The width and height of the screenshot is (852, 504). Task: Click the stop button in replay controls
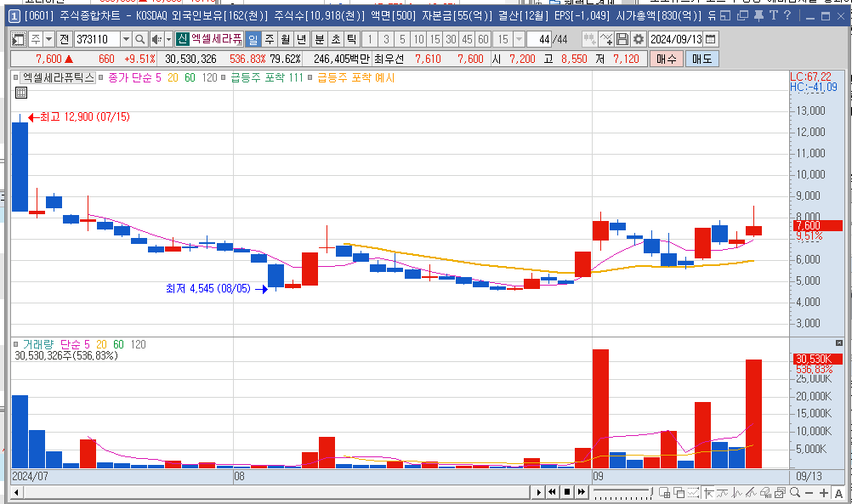(567, 492)
